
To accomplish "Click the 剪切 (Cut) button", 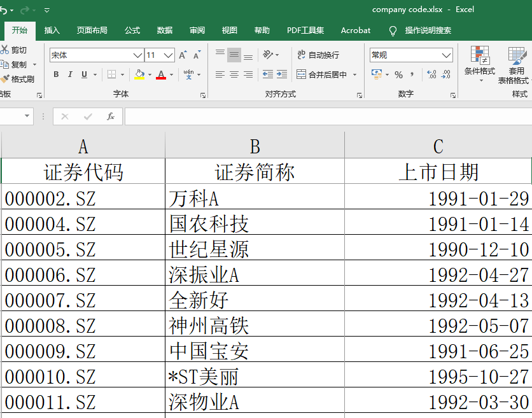I will (x=14, y=50).
